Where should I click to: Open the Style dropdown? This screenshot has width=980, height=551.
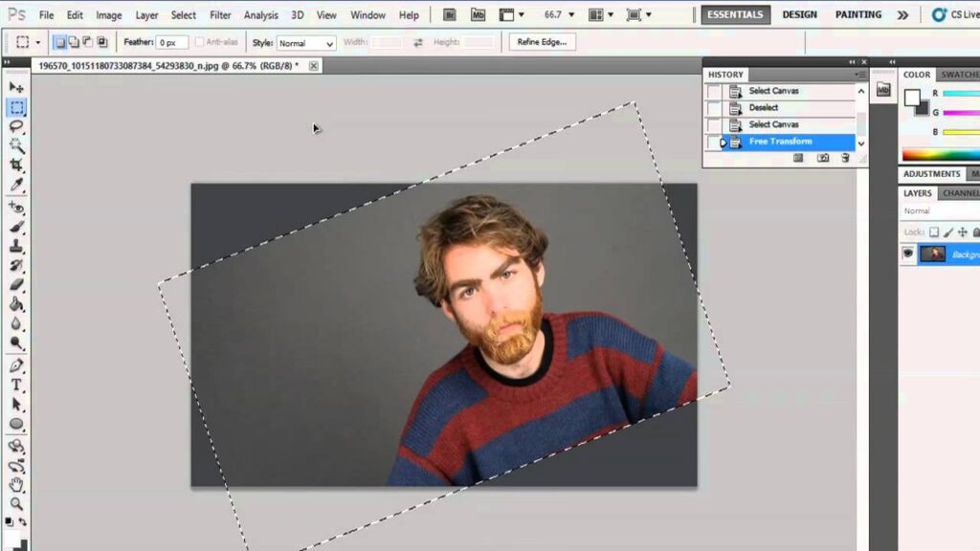pyautogui.click(x=306, y=43)
